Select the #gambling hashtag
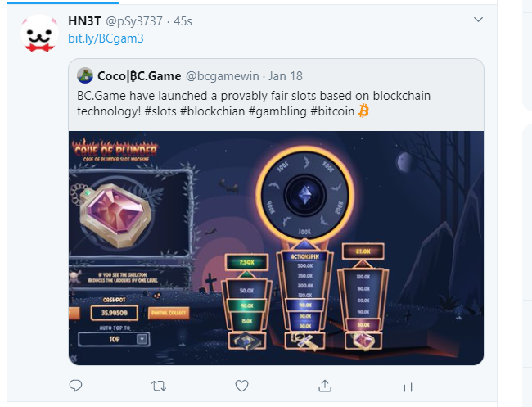This screenshot has height=407, width=532. coord(277,111)
